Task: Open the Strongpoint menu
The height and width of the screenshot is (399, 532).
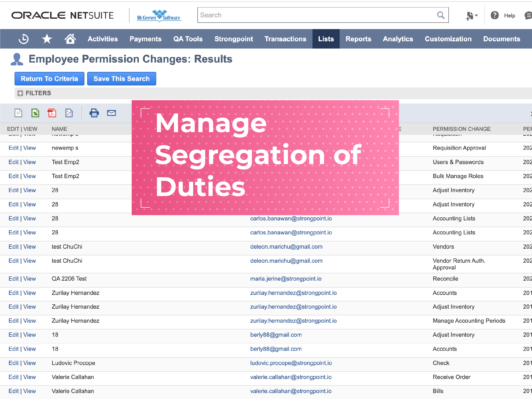Action: (x=233, y=39)
